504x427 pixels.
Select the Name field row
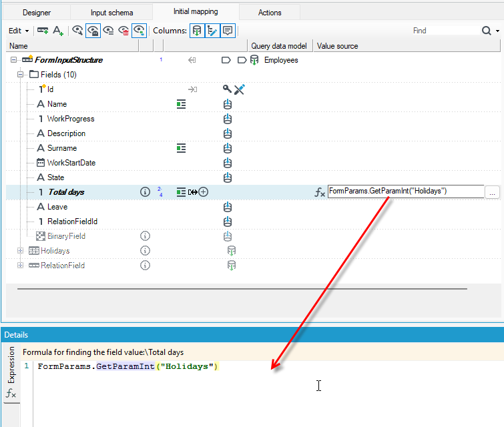(57, 104)
